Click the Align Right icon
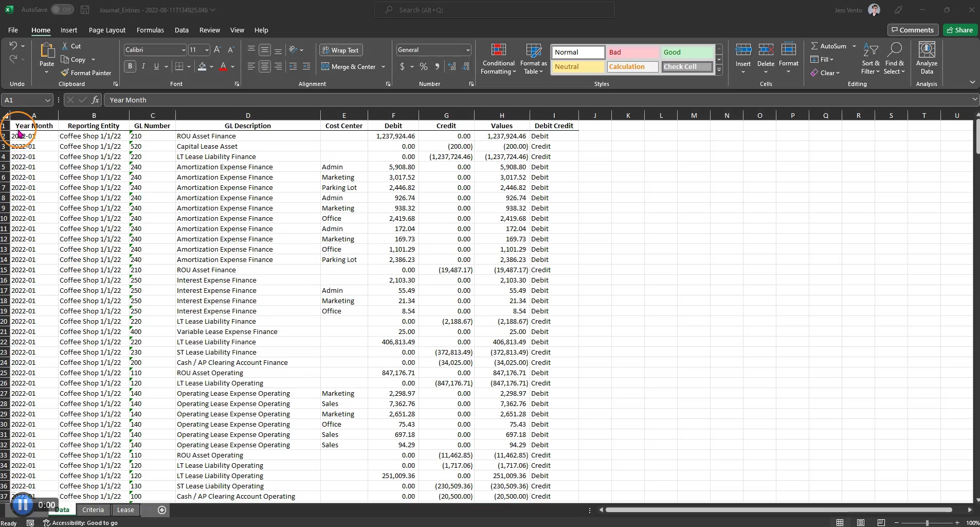Viewport: 980px width, 527px height. [278, 66]
